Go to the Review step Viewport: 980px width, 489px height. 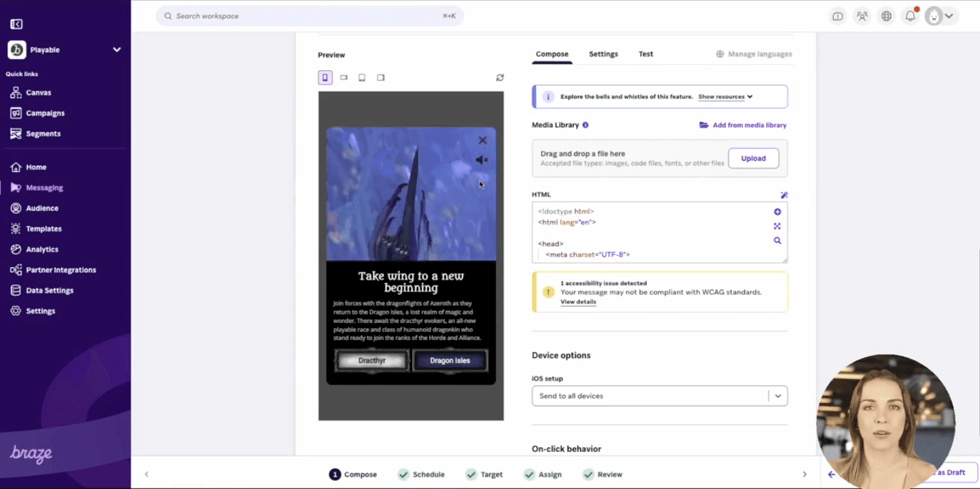[602, 475]
